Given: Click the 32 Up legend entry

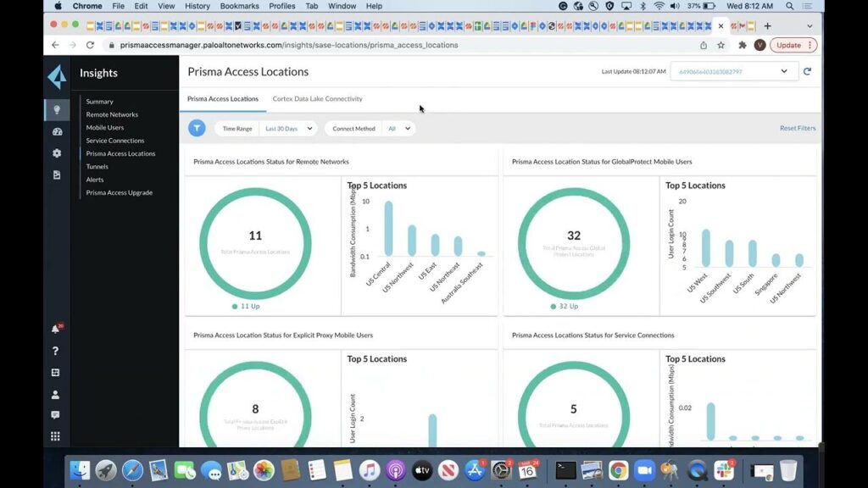Looking at the screenshot, I should 564,306.
